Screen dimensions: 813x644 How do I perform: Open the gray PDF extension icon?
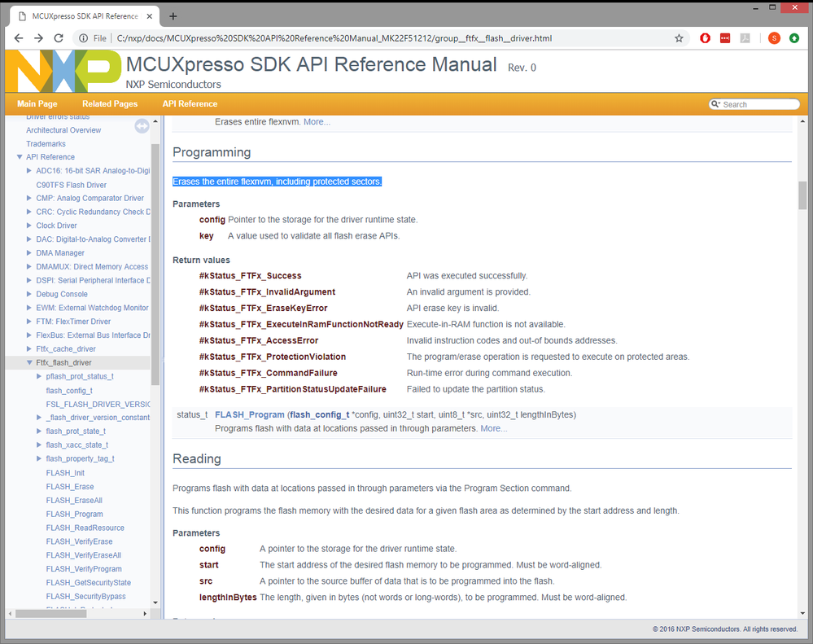(745, 37)
